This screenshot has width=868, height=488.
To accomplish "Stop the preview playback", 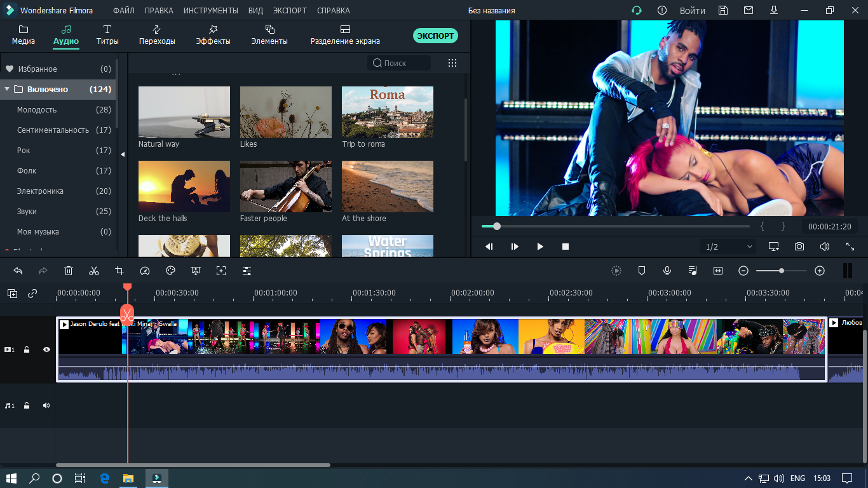I will pyautogui.click(x=566, y=247).
